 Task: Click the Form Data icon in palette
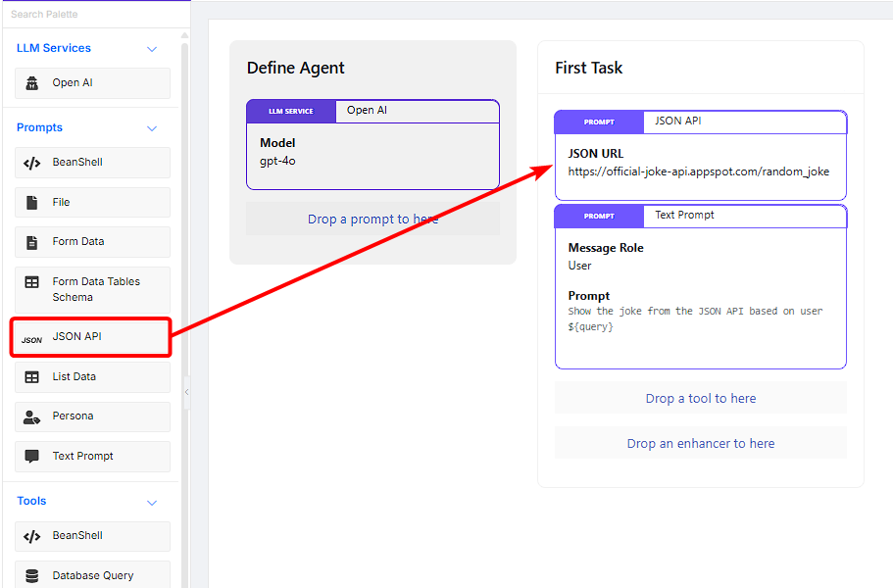click(x=32, y=242)
